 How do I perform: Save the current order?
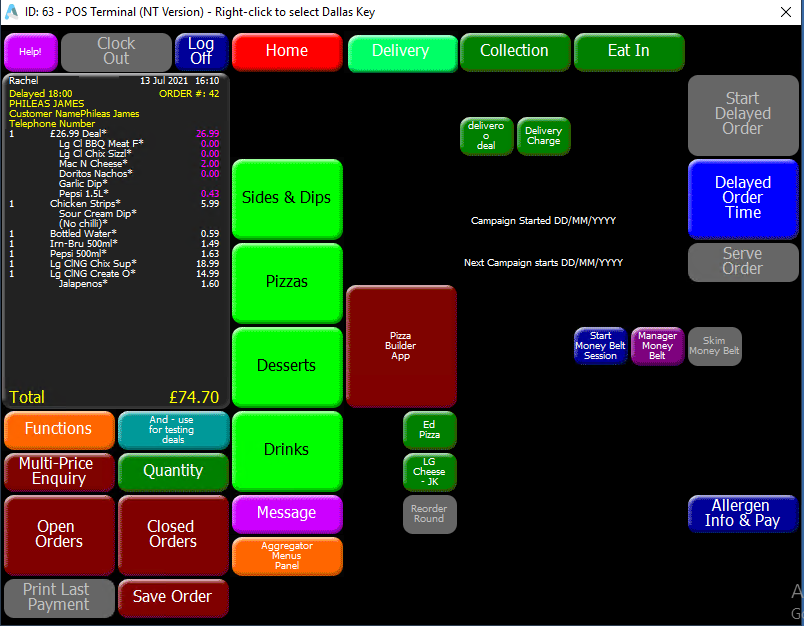(x=172, y=597)
